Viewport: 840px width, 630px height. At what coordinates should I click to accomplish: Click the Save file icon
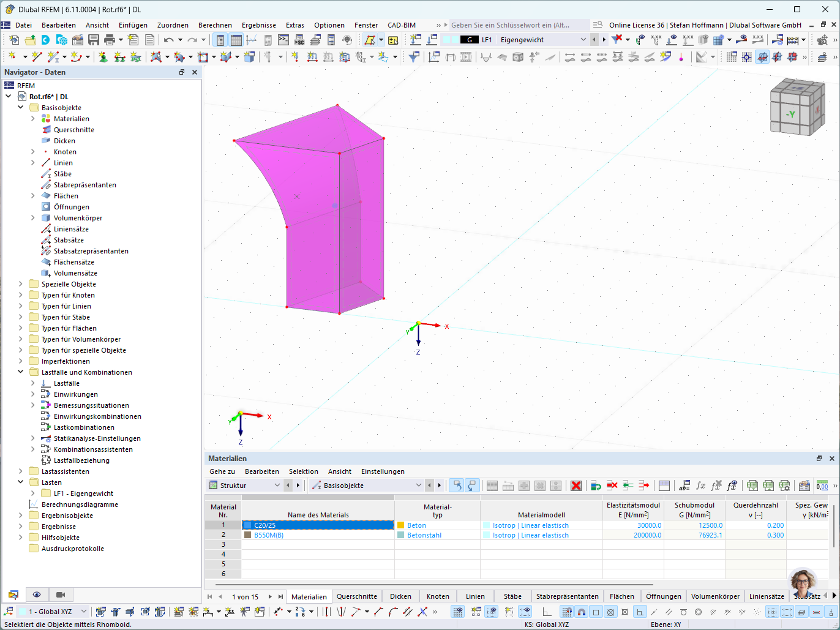pos(94,40)
